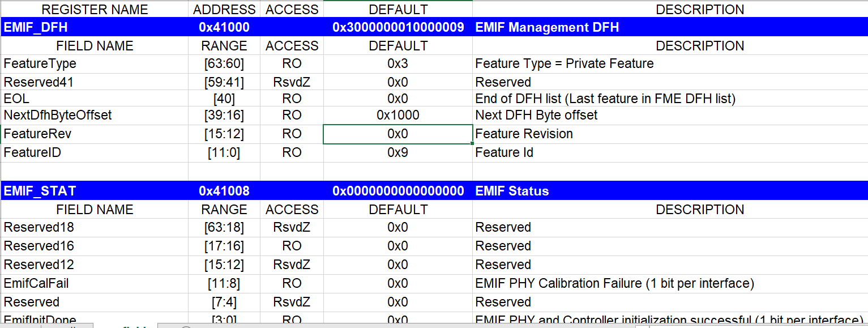Click the 0x41008 address cell
Image resolution: width=868 pixels, height=328 pixels.
[x=224, y=191]
